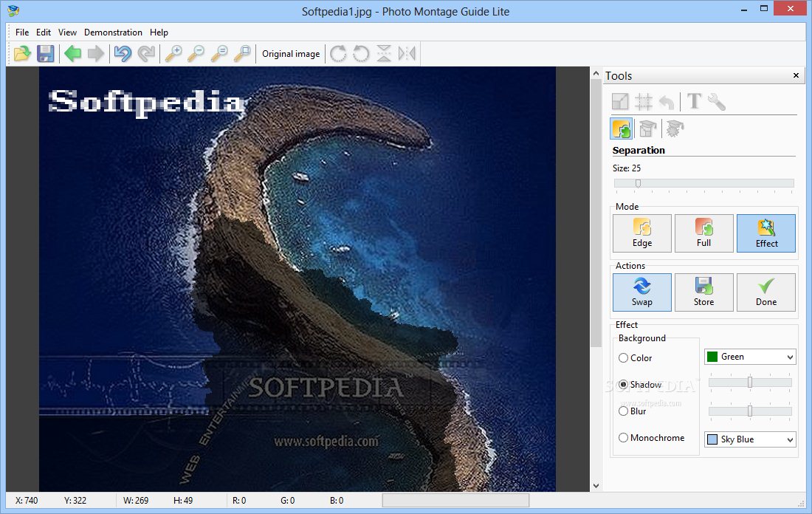
Task: Open the wrench settings tool
Action: tap(717, 102)
